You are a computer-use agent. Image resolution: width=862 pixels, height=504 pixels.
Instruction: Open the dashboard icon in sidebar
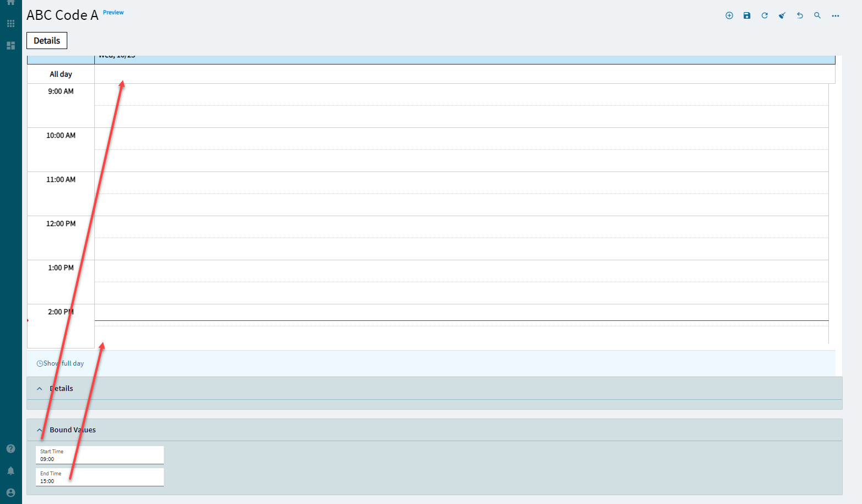[x=10, y=45]
